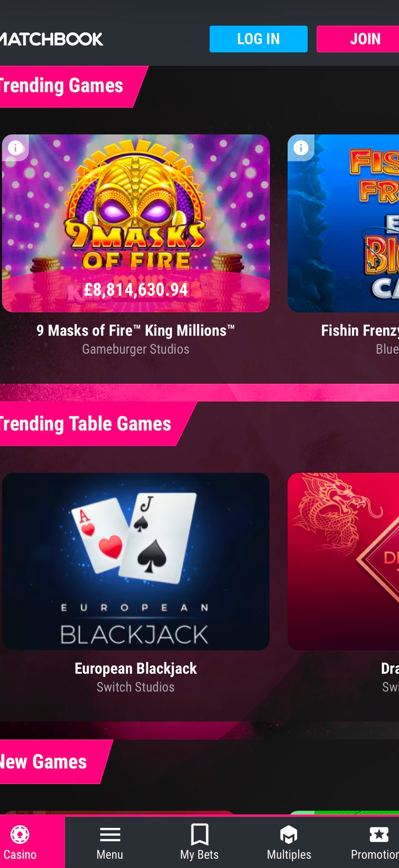This screenshot has width=399, height=868.
Task: Click the LOG IN button
Action: (x=258, y=39)
